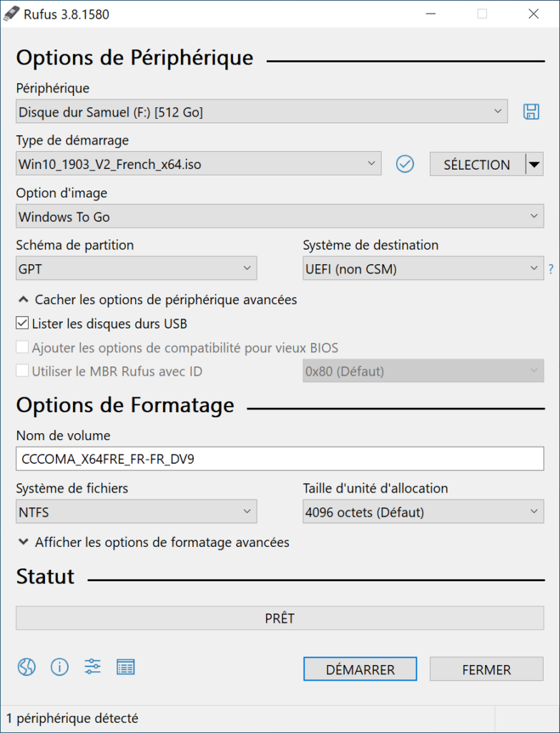This screenshot has width=560, height=733.
Task: Close the Rufus window
Action: coord(534,14)
